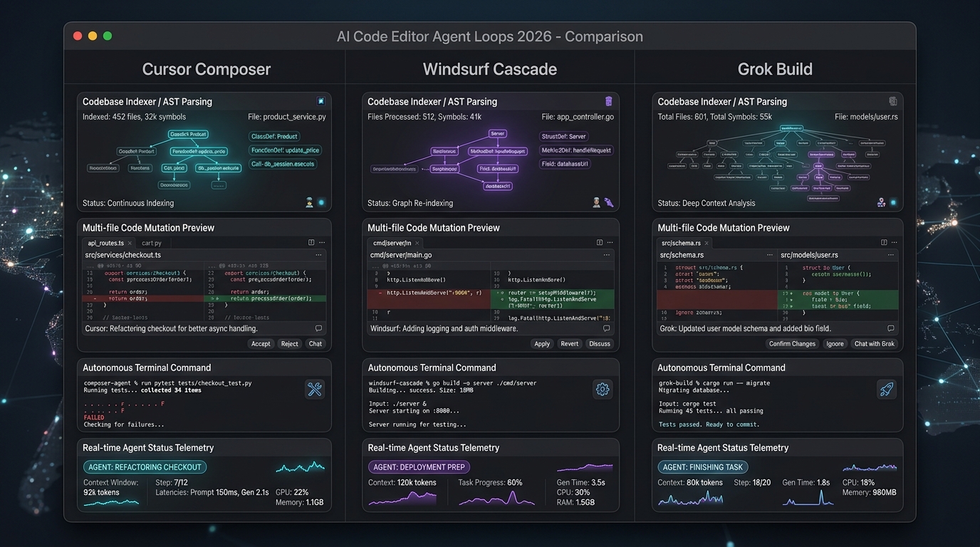Open more options for cmd/server/main.go file
This screenshot has width=980, height=547.
[x=606, y=255]
